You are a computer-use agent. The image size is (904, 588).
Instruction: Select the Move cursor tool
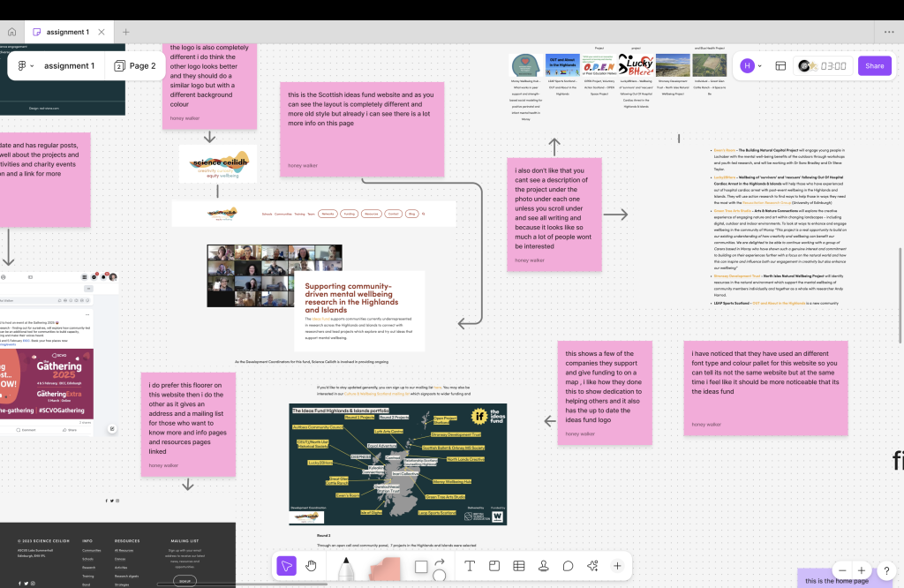click(x=286, y=566)
